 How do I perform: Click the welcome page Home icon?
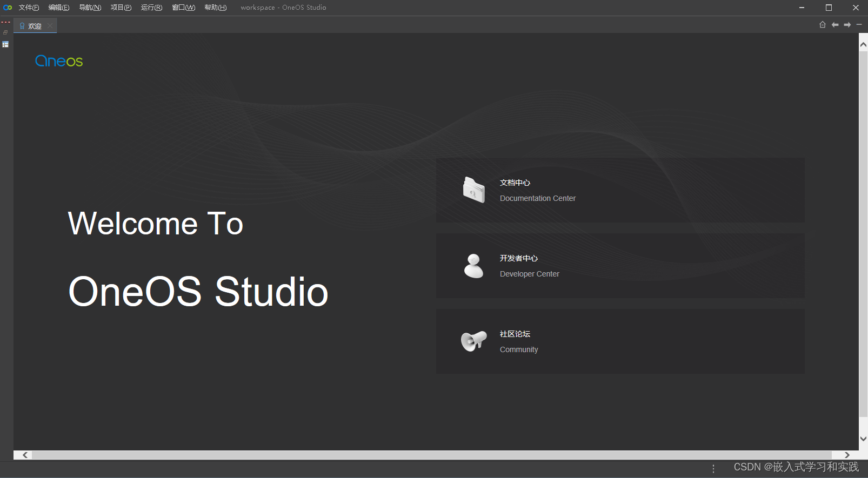point(823,25)
